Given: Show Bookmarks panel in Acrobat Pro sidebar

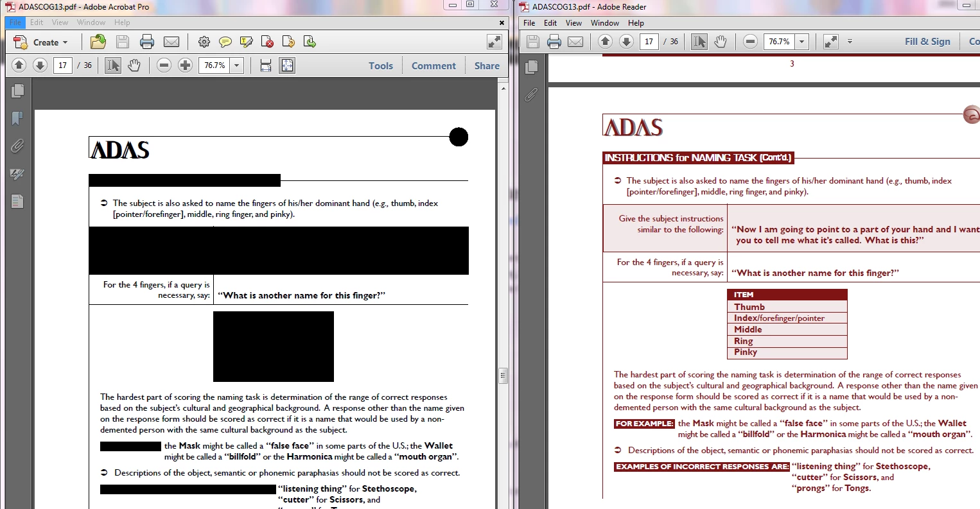Looking at the screenshot, I should (x=17, y=118).
